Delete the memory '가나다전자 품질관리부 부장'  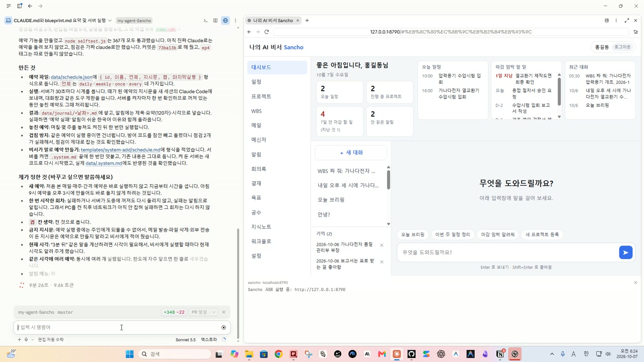coord(382,245)
